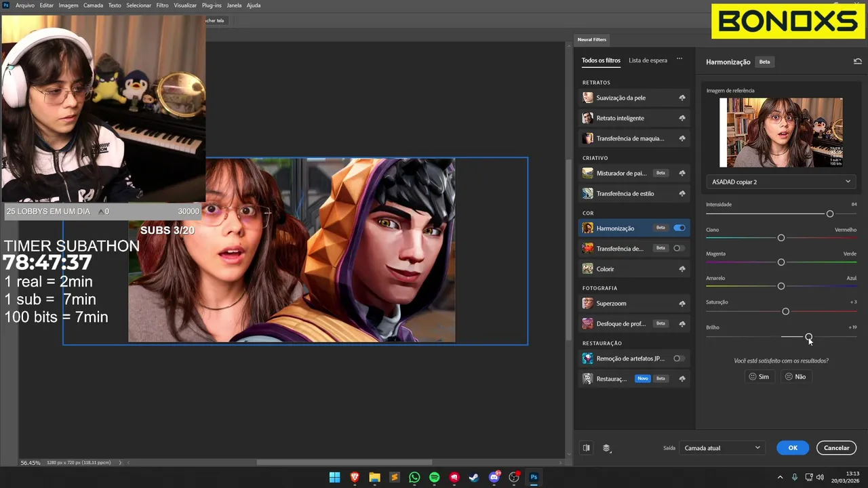The height and width of the screenshot is (488, 868).
Task: Click the Cancelar button
Action: click(836, 448)
